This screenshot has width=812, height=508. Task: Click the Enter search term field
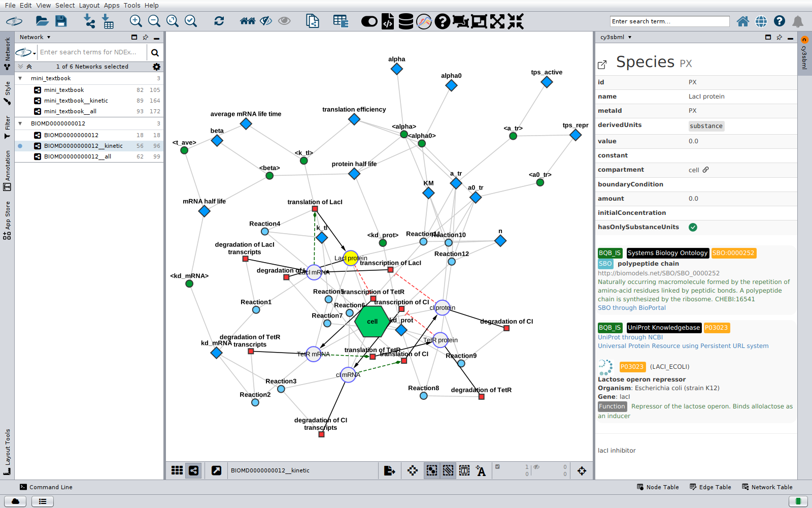(x=670, y=21)
